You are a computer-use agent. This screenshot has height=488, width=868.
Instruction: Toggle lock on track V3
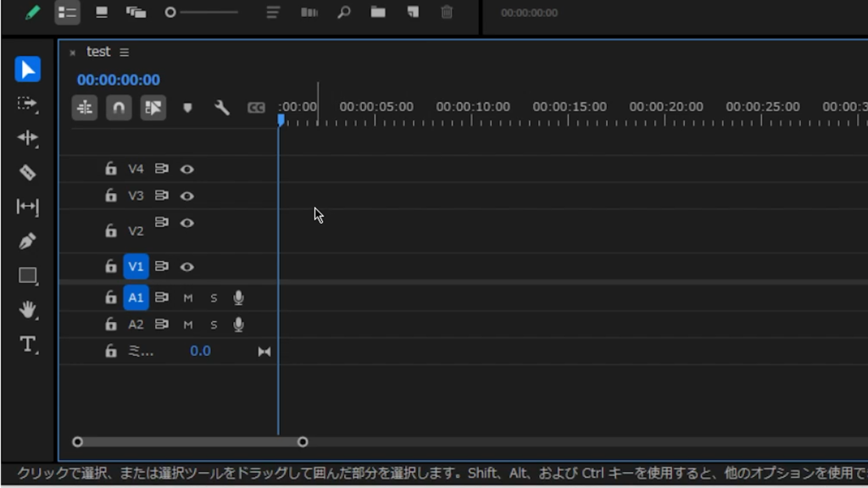pos(111,195)
